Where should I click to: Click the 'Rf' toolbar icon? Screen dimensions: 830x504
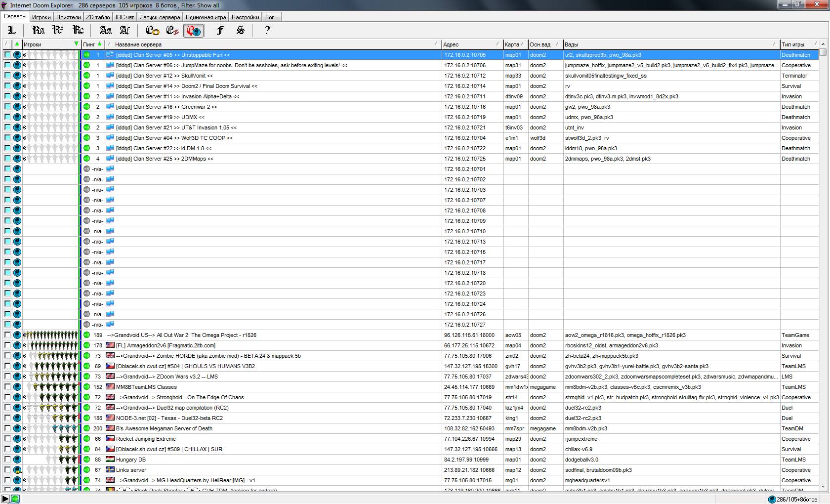(x=58, y=31)
